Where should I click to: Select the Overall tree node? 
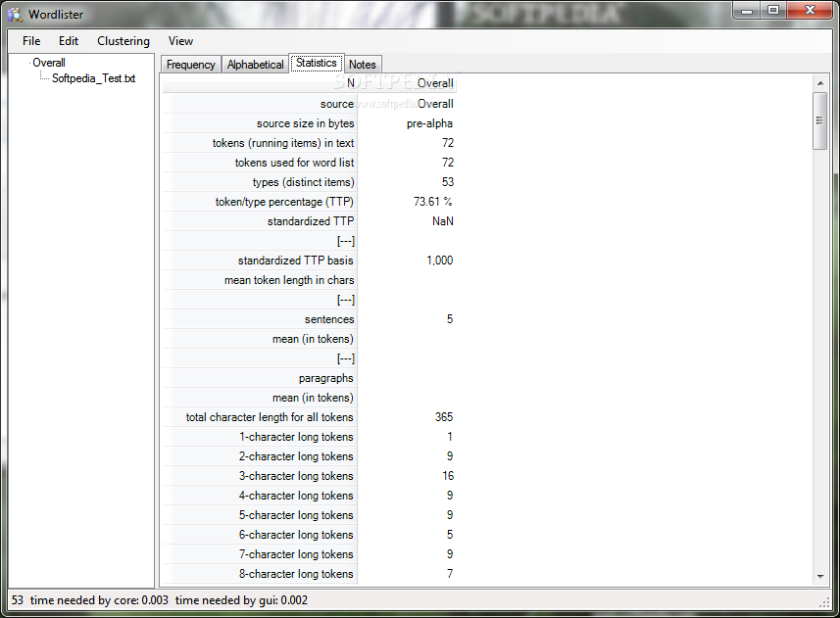pyautogui.click(x=49, y=63)
